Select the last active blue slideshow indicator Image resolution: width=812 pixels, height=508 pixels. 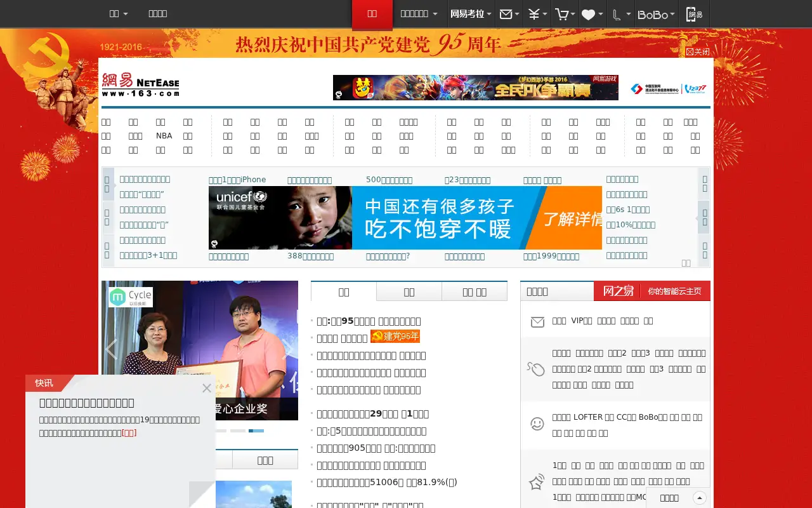[x=256, y=431]
